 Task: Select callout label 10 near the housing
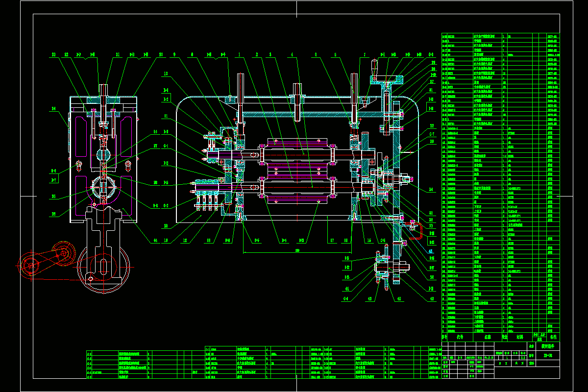pos(166,74)
